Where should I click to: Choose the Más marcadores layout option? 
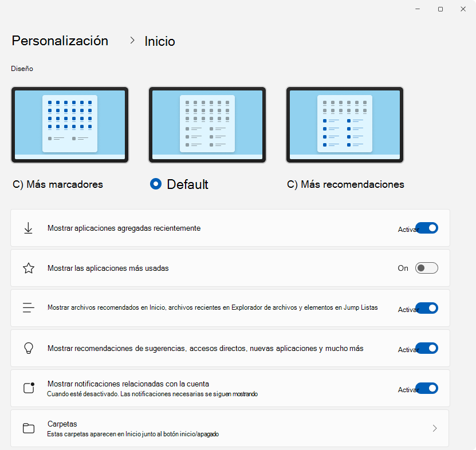[x=58, y=184]
